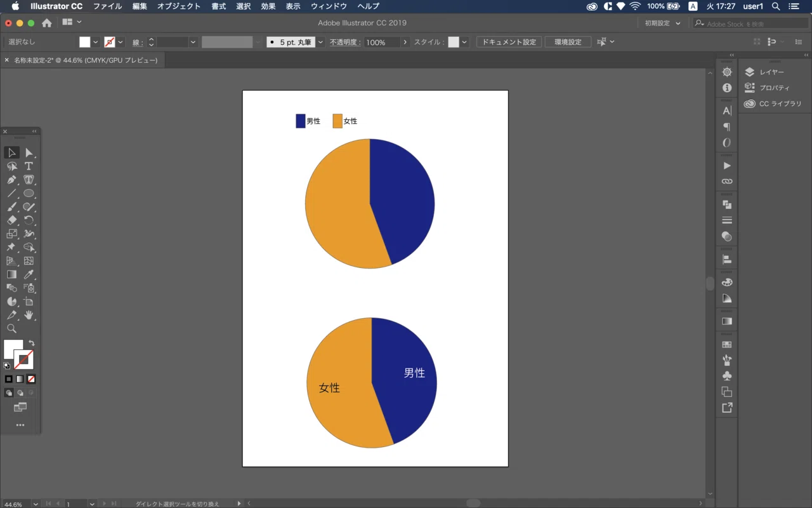This screenshot has width=812, height=508.
Task: Select the Mesh tool
Action: pos(29,261)
